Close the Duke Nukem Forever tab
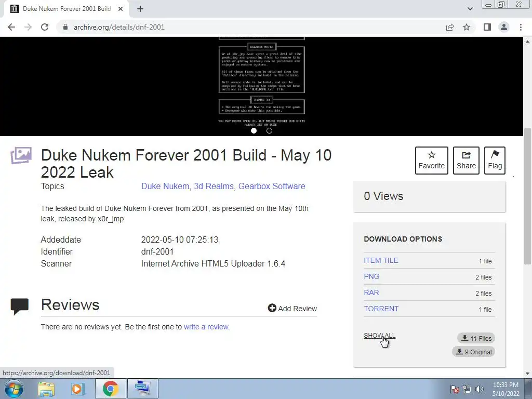This screenshot has height=399, width=532. [x=121, y=9]
